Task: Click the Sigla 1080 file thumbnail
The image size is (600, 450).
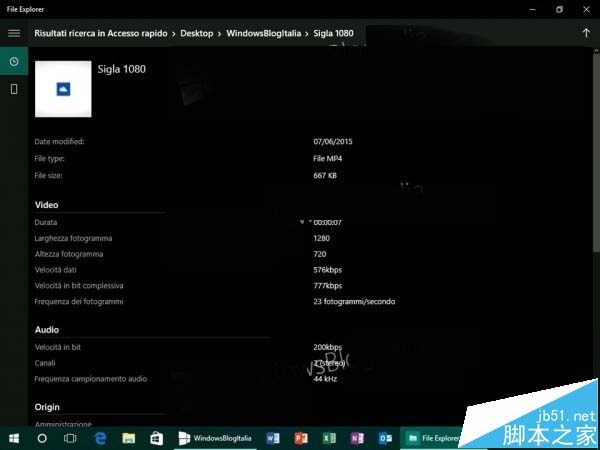Action: [63, 89]
